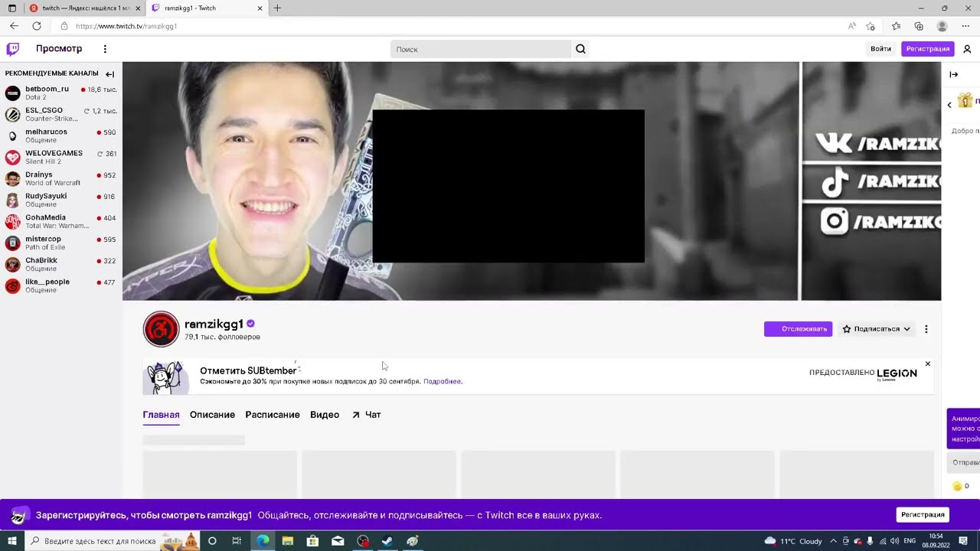This screenshot has width=980, height=551.
Task: Open like__people channel avatar
Action: pos(12,286)
